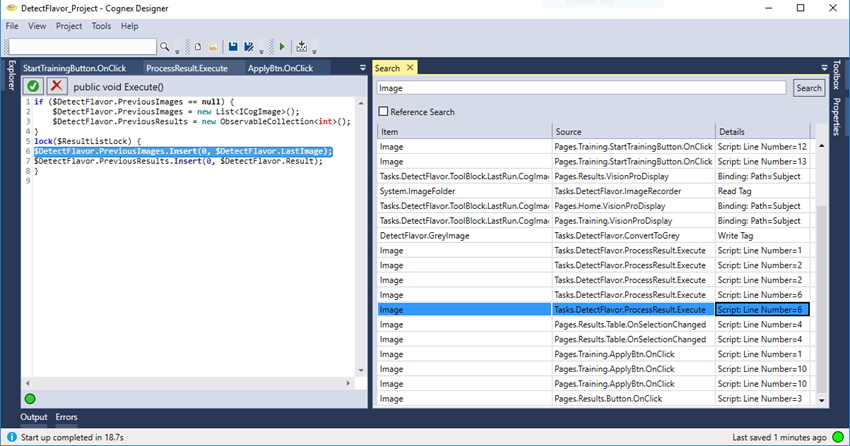Image resolution: width=850 pixels, height=446 pixels.
Task: Click the New file toolbar icon
Action: point(198,47)
